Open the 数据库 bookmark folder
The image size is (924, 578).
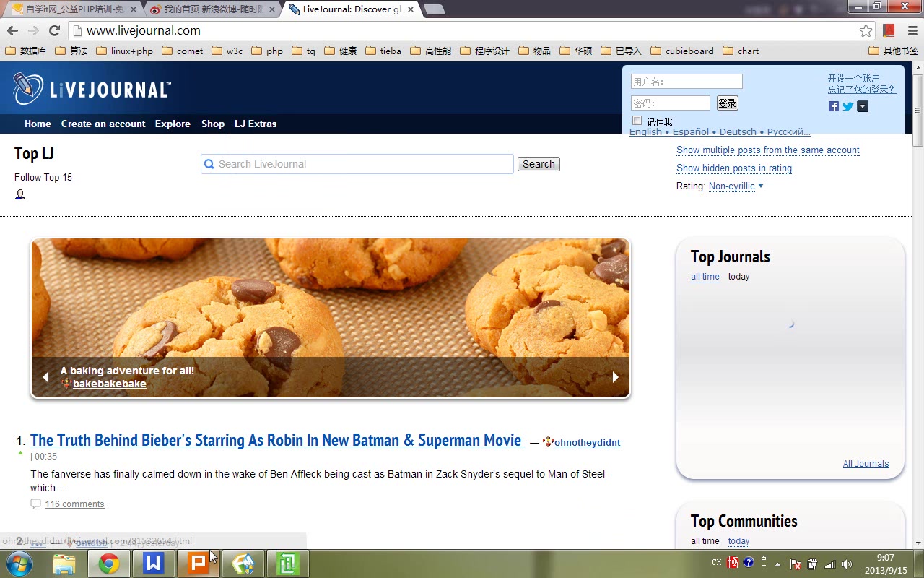coord(26,51)
